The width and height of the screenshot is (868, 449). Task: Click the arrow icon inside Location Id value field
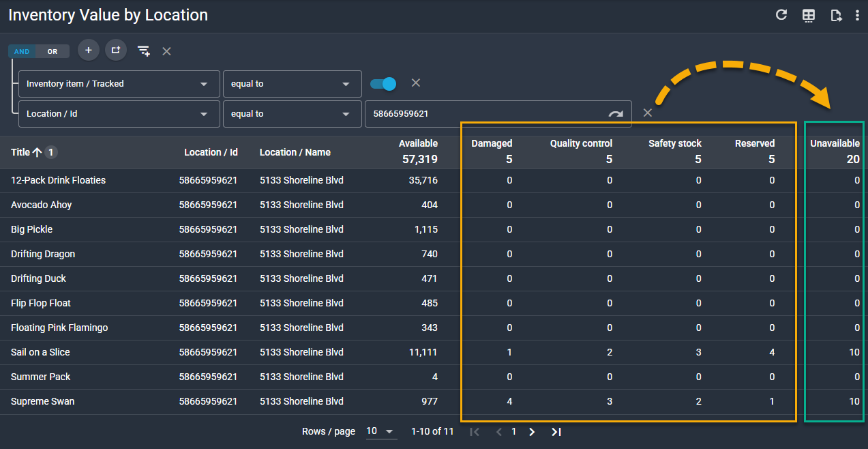(x=616, y=114)
